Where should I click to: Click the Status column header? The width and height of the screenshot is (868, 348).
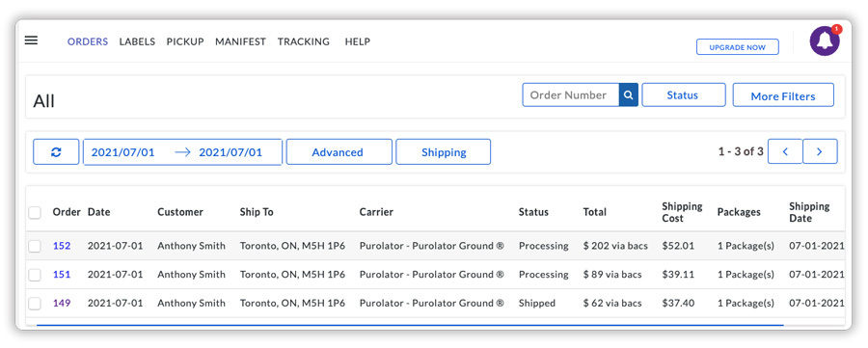point(533,212)
